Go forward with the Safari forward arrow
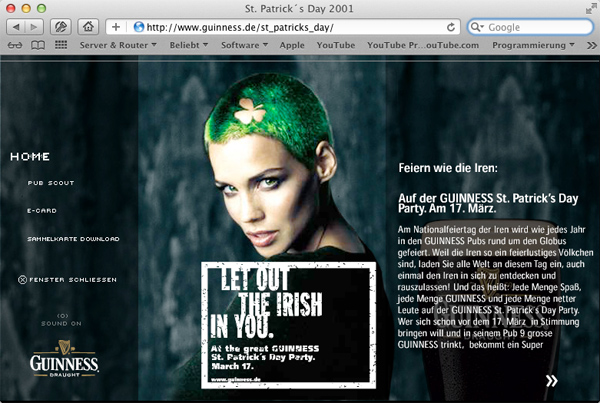This screenshot has width=600, height=403. 34,27
